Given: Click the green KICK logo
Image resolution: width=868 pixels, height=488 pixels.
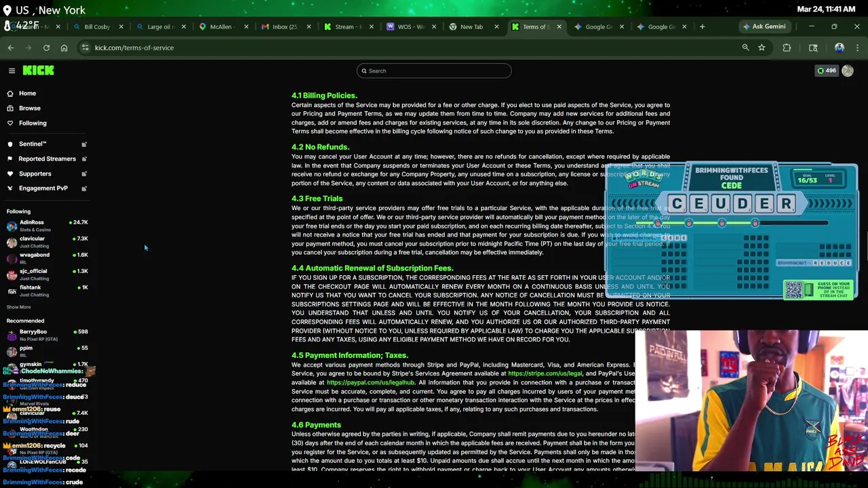Looking at the screenshot, I should pos(38,70).
